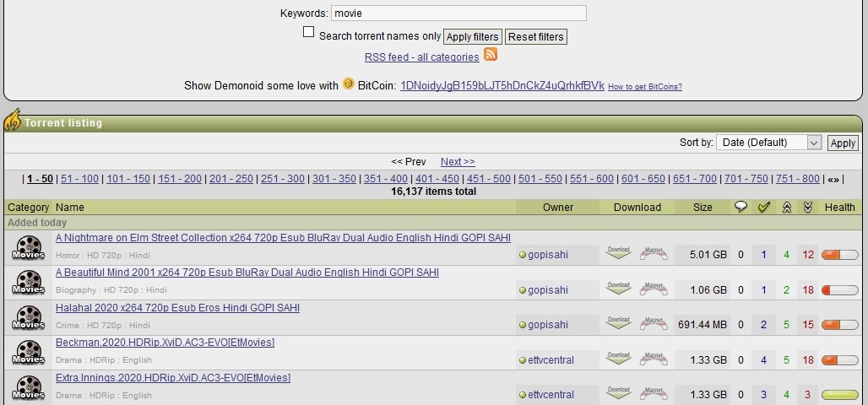Click the health bar for A Beautiful Mind row
Viewport: 868px width, 405px height.
point(840,290)
